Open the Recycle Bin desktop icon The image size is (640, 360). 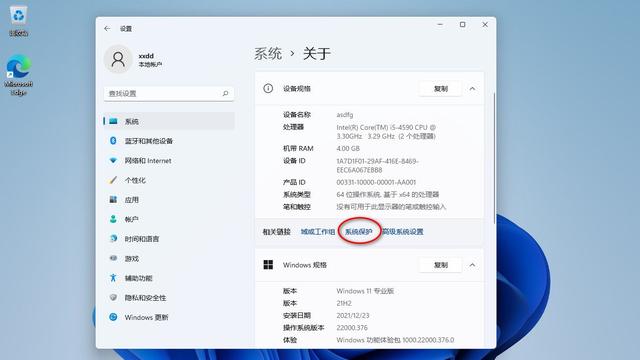(18, 20)
